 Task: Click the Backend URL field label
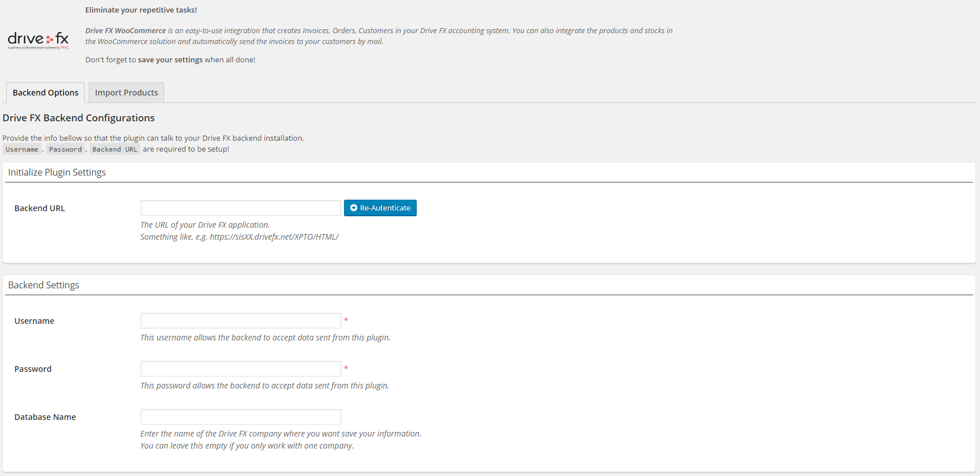pos(39,208)
